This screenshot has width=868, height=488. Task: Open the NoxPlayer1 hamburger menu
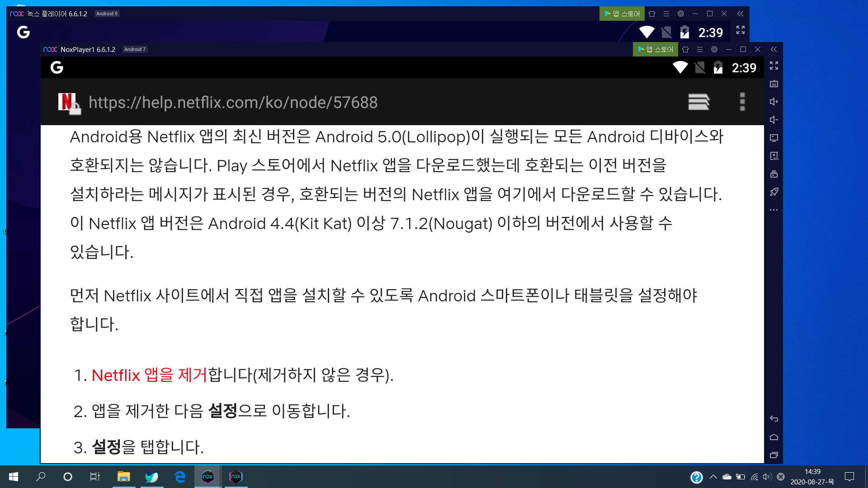point(700,49)
